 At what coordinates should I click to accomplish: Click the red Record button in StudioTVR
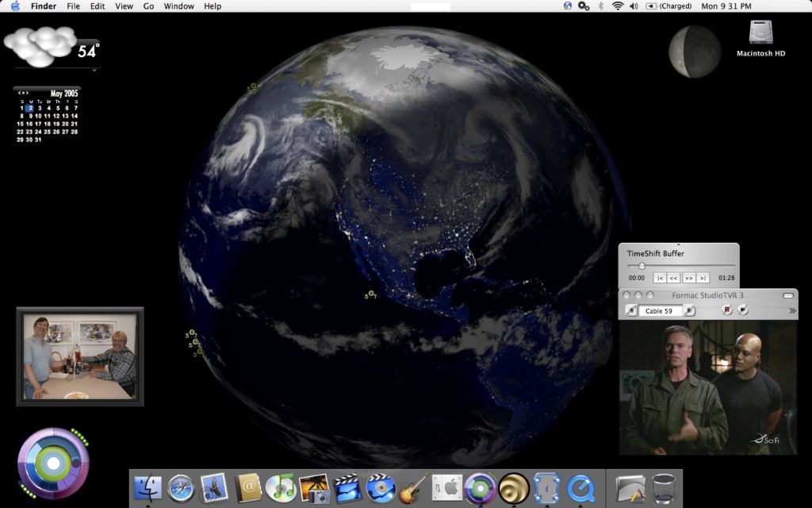click(x=726, y=310)
